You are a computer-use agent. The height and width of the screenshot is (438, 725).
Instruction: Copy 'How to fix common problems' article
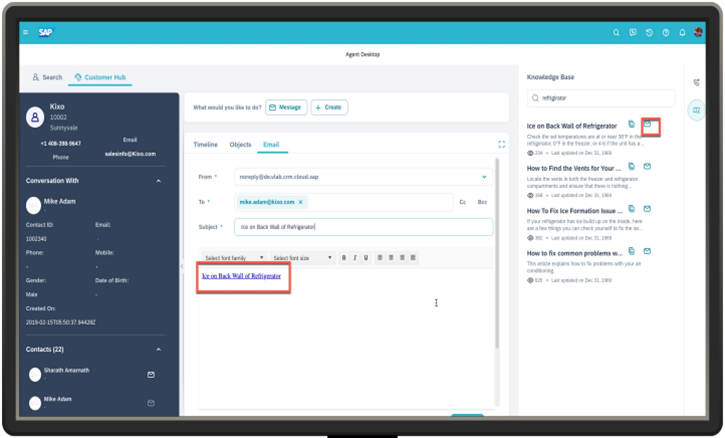click(631, 251)
